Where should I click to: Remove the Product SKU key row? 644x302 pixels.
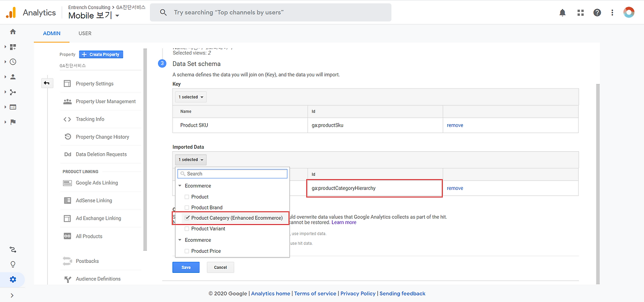pos(455,125)
